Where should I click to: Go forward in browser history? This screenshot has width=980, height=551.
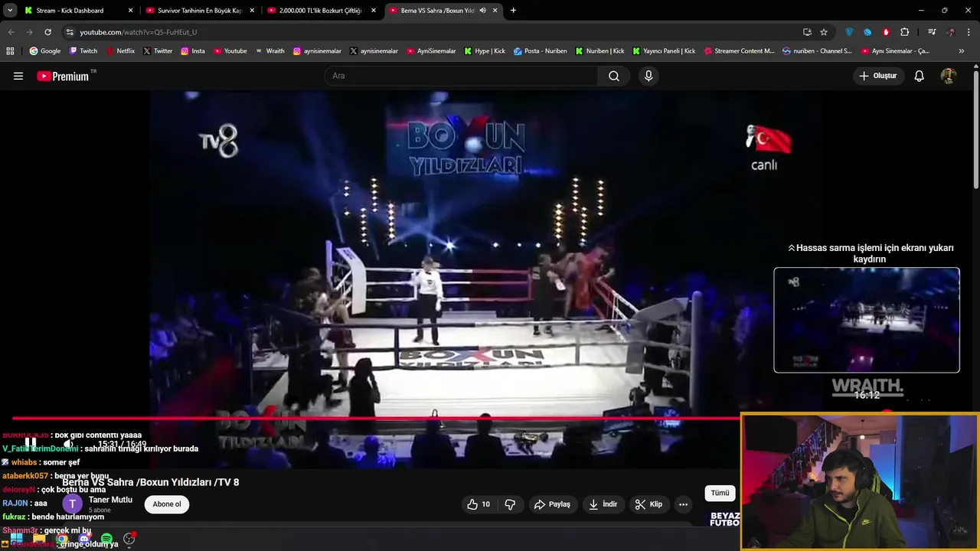point(29,32)
